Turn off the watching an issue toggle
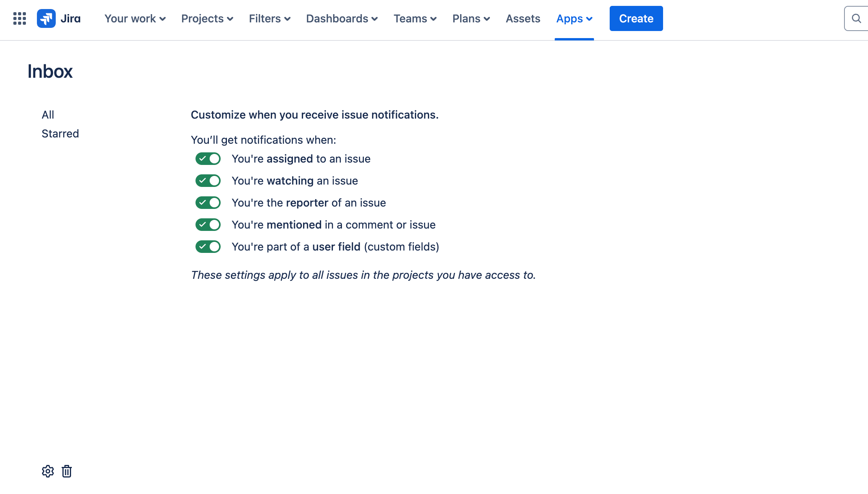 point(208,181)
